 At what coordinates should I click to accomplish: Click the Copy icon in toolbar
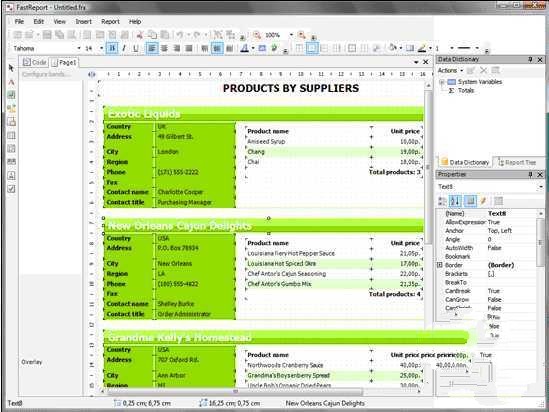[152, 35]
